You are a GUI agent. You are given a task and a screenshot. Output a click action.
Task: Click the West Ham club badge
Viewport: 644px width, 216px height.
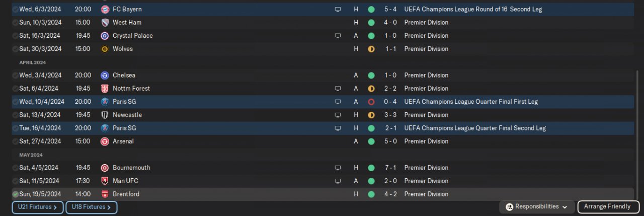[105, 23]
